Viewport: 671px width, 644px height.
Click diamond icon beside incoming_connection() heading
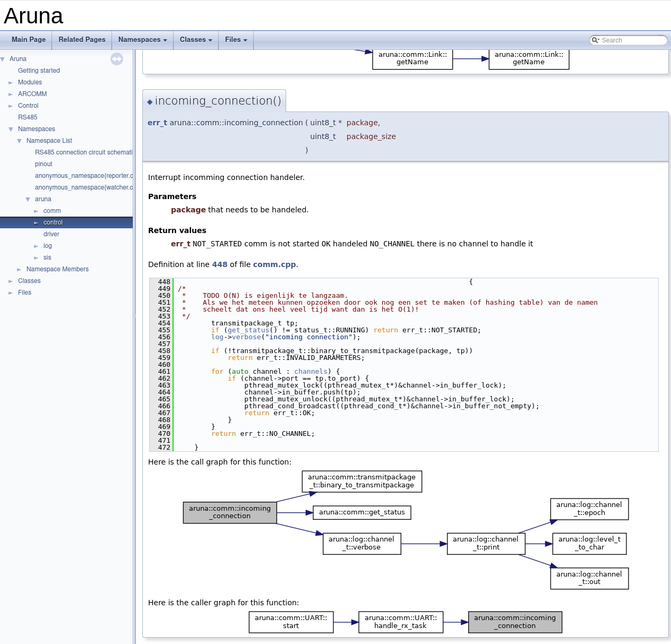(150, 102)
